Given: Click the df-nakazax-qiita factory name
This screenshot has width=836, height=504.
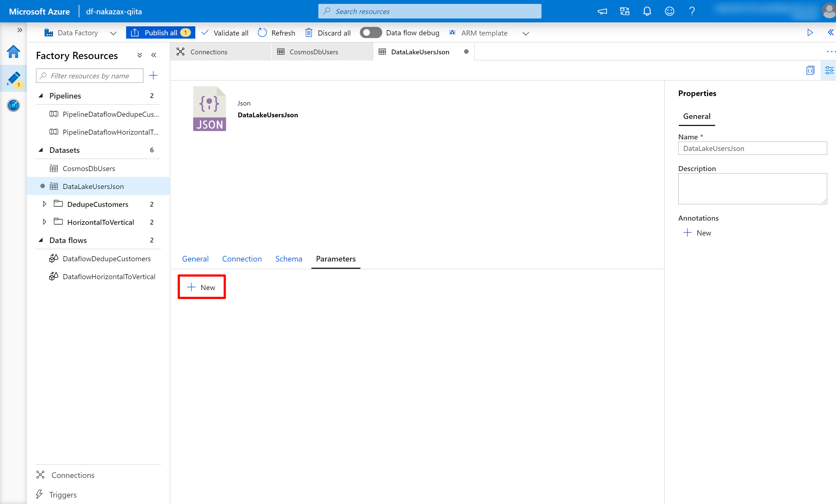Looking at the screenshot, I should [114, 11].
